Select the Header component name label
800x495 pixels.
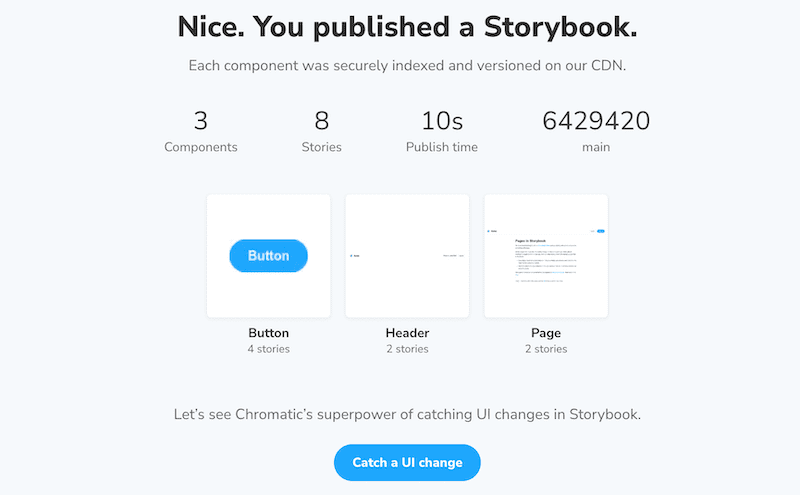(407, 333)
